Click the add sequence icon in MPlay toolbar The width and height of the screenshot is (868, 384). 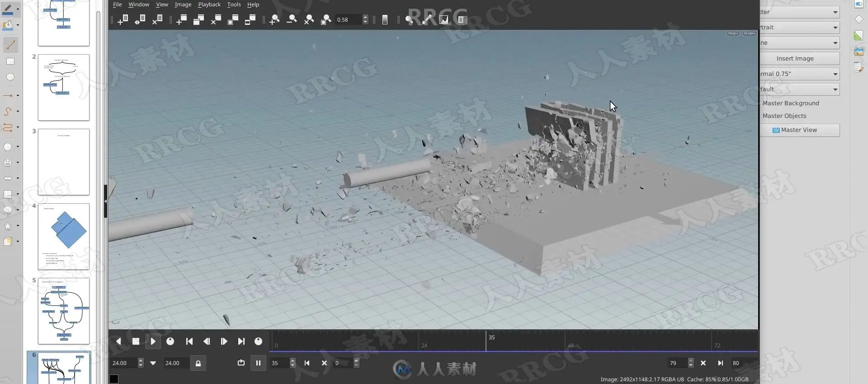pos(123,19)
